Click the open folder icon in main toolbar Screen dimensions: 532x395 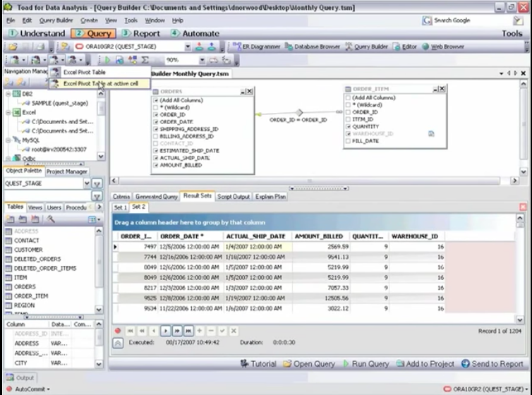pos(13,47)
